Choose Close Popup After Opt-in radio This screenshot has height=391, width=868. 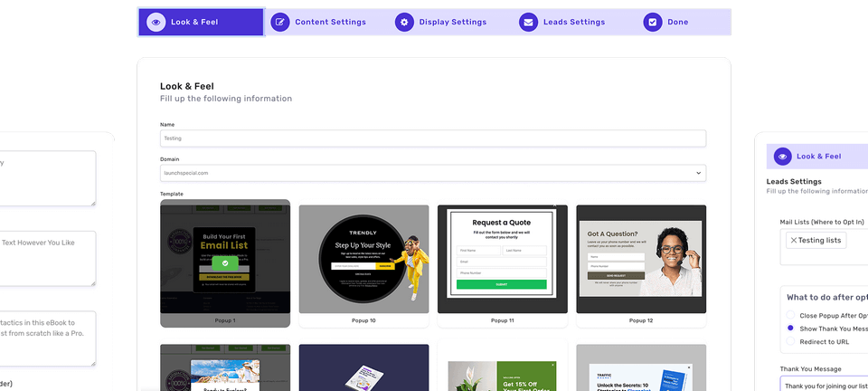click(790, 315)
